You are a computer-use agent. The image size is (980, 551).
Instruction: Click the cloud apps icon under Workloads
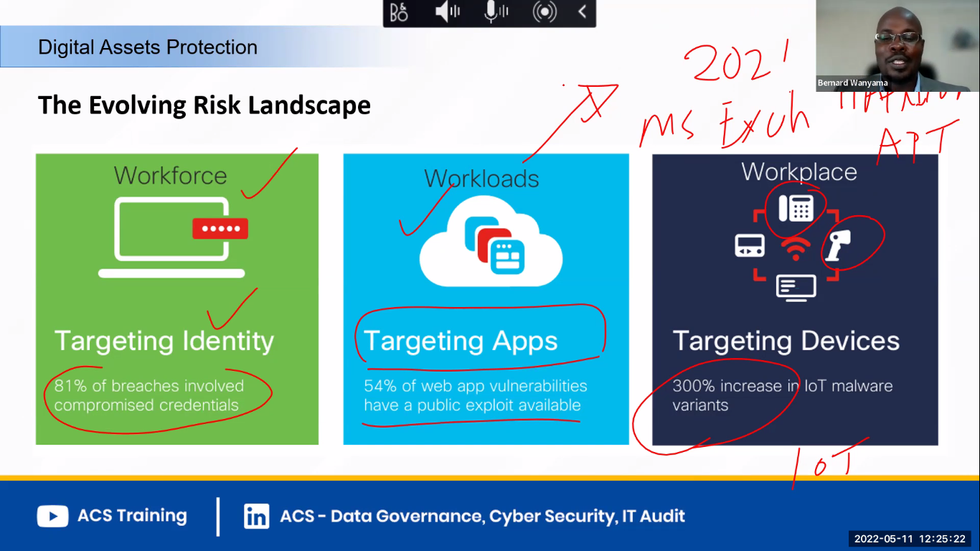coord(491,242)
